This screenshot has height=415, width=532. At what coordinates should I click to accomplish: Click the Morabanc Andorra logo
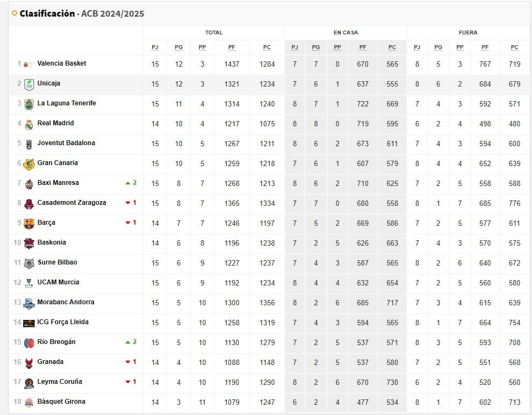click(x=29, y=304)
